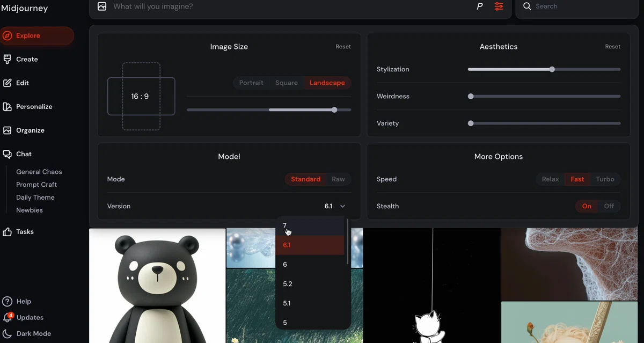Image resolution: width=644 pixels, height=343 pixels.
Task: Set Mode to Raw
Action: (x=339, y=179)
